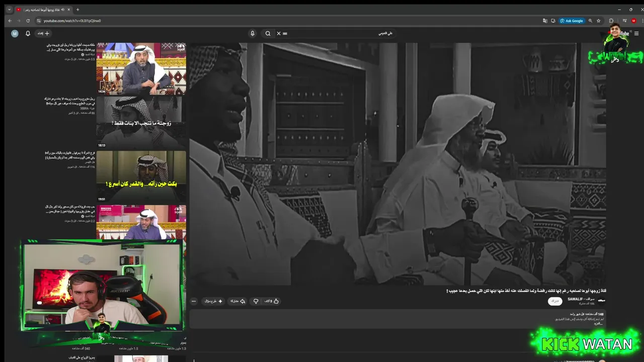Click the main video player

coord(397,164)
